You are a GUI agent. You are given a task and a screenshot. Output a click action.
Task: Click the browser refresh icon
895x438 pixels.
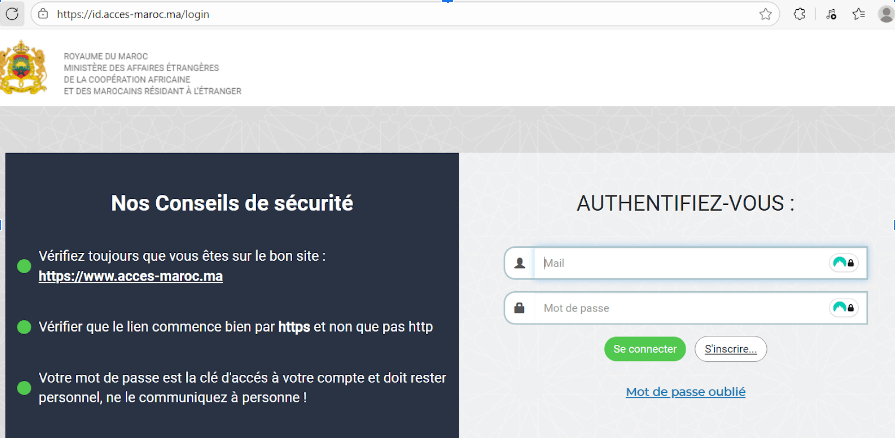coord(13,14)
